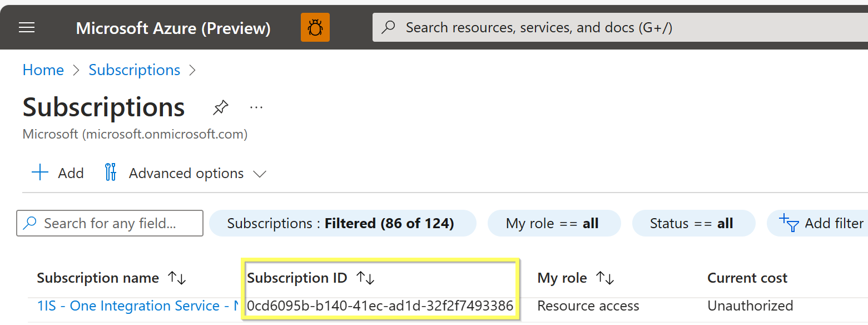The image size is (868, 325).
Task: Go to Home breadcrumb
Action: (x=43, y=70)
